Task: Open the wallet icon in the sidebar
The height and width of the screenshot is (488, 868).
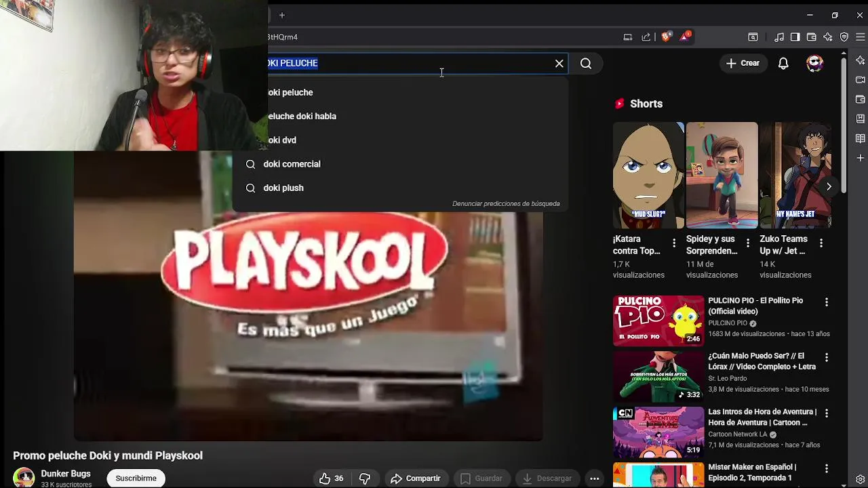Action: [860, 100]
